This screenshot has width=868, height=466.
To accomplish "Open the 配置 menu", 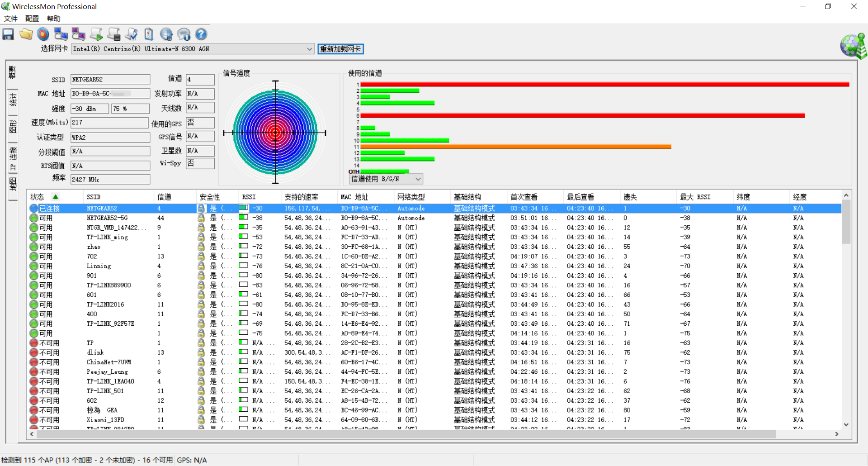I will coord(32,19).
